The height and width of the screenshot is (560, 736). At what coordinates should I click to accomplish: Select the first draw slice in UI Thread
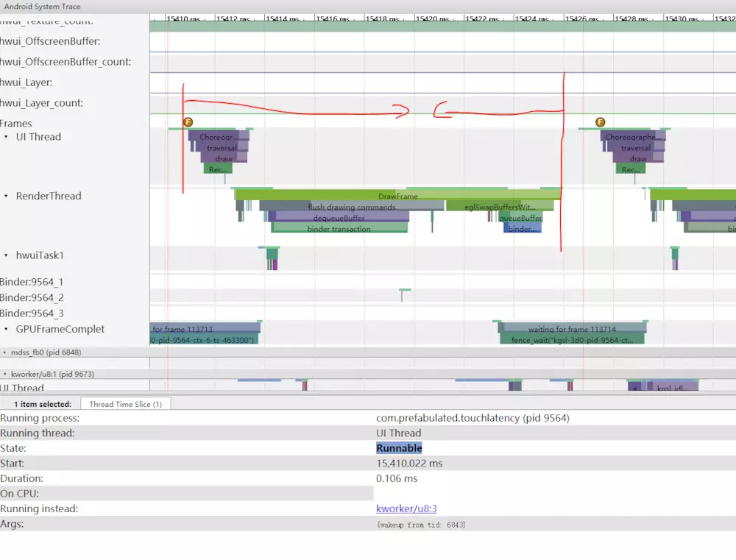224,158
